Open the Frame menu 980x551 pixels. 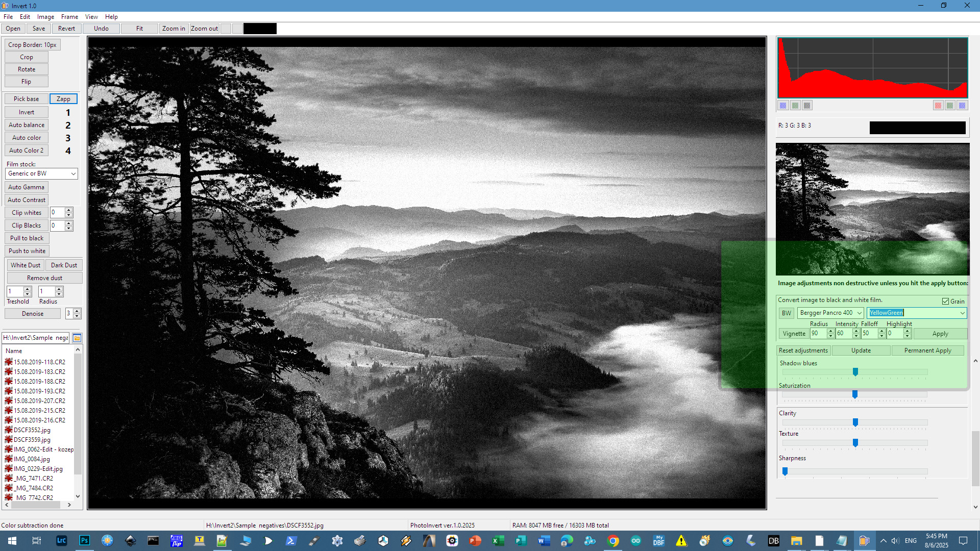pos(69,17)
